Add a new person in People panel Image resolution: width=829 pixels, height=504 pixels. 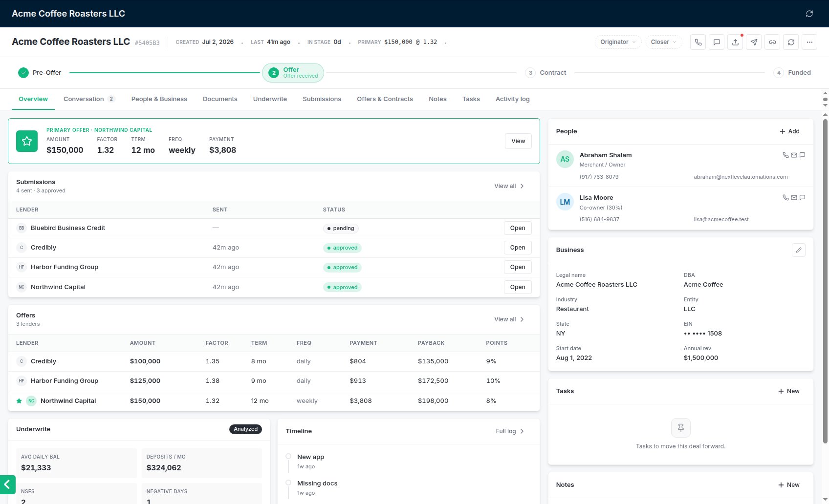[789, 131]
